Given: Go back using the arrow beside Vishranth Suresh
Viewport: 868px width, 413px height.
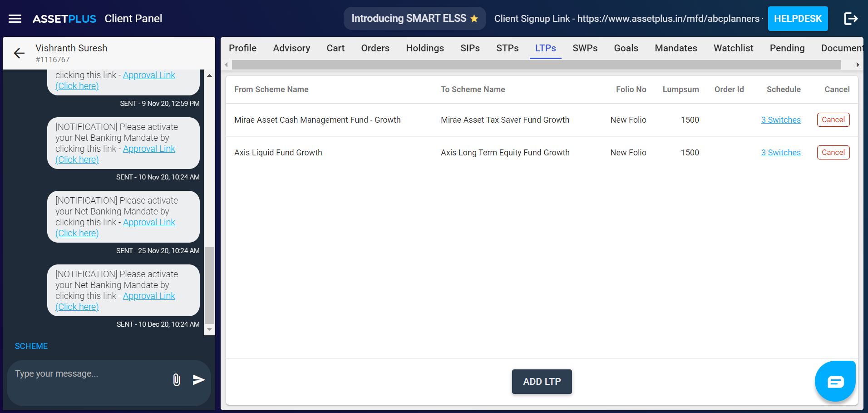Looking at the screenshot, I should pos(19,53).
